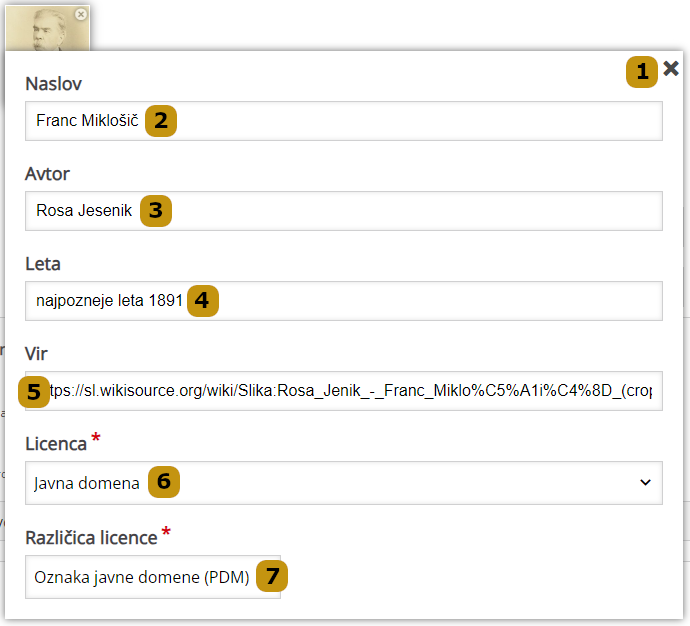Click the Avtor label
The height and width of the screenshot is (626, 690).
(x=47, y=174)
